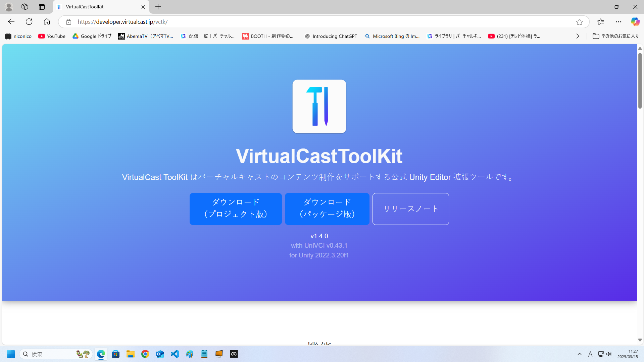Open File Explorer from the taskbar

click(x=131, y=354)
